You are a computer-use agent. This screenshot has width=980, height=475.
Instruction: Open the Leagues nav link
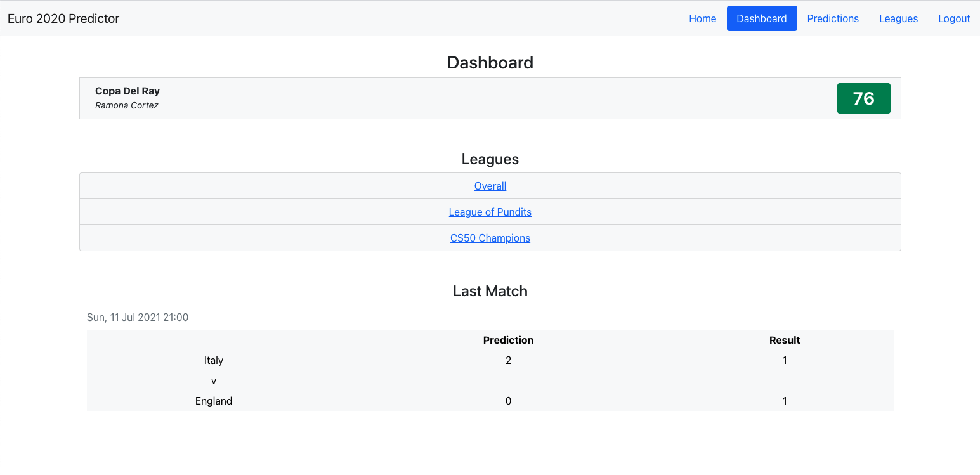898,18
